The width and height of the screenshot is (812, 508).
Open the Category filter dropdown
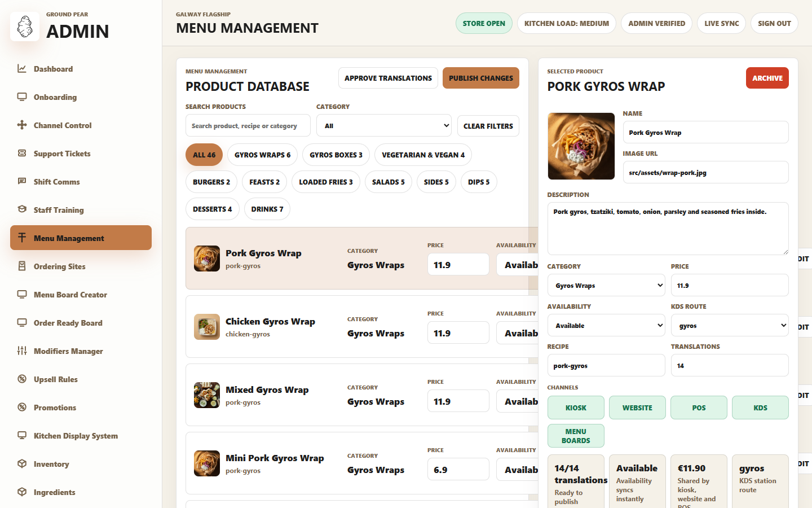[x=385, y=126]
